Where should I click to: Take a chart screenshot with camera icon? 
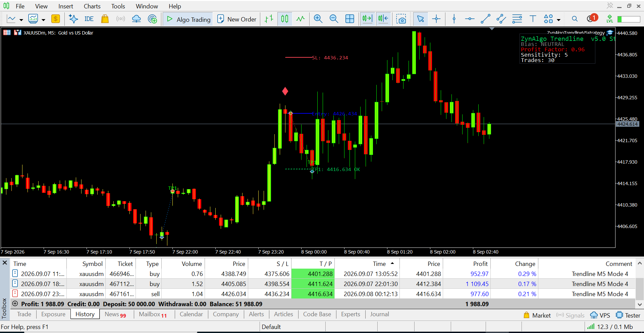[x=401, y=19]
